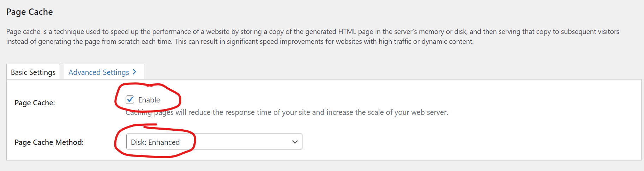Switch to the Basic Settings tab

[33, 72]
